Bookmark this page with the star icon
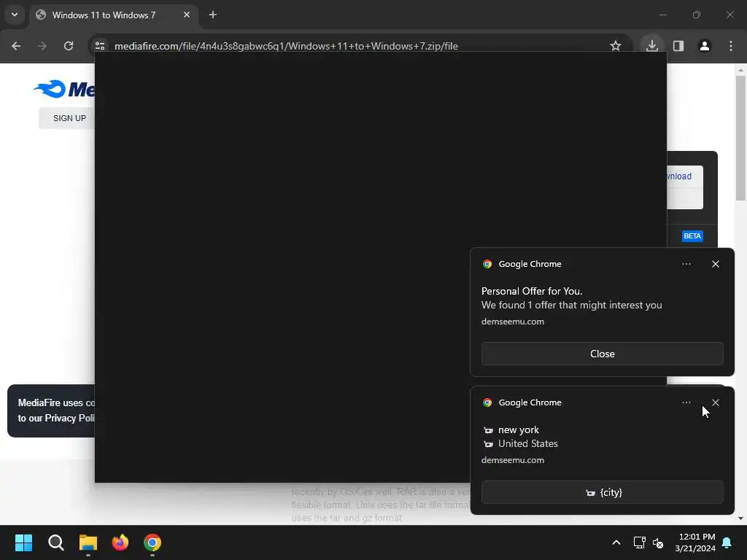This screenshot has width=747, height=560. pyautogui.click(x=616, y=46)
